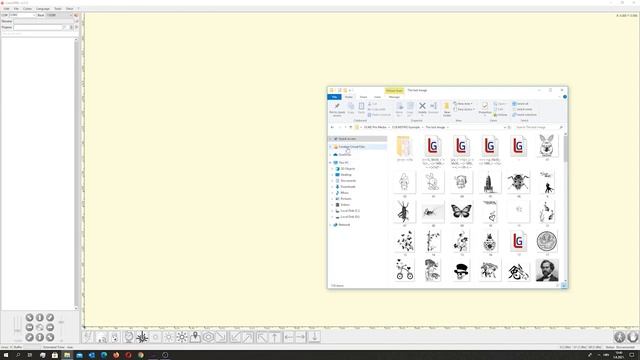640x360 pixels.
Task: Open the File menu in LaserGRBL
Action: click(x=16, y=9)
